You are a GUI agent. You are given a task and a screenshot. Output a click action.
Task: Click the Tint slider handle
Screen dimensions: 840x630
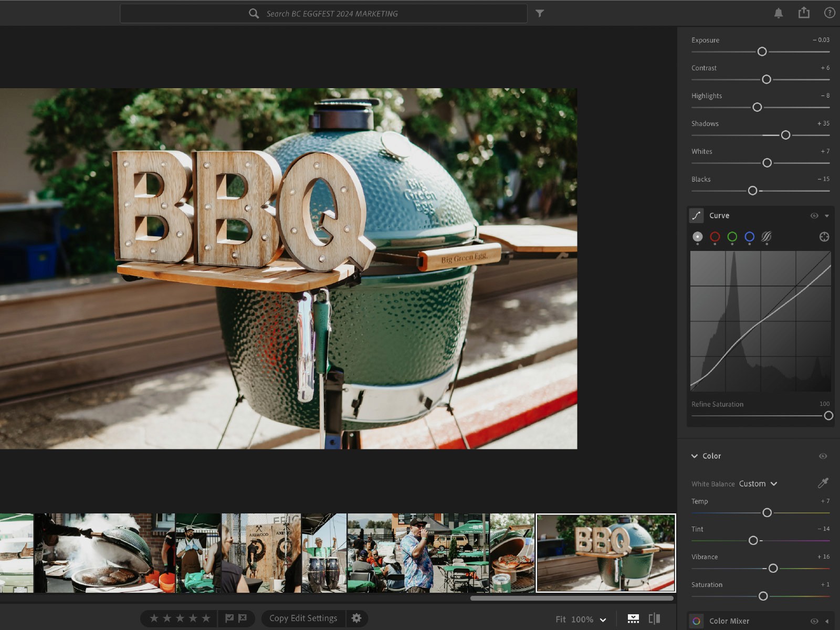[x=753, y=540]
